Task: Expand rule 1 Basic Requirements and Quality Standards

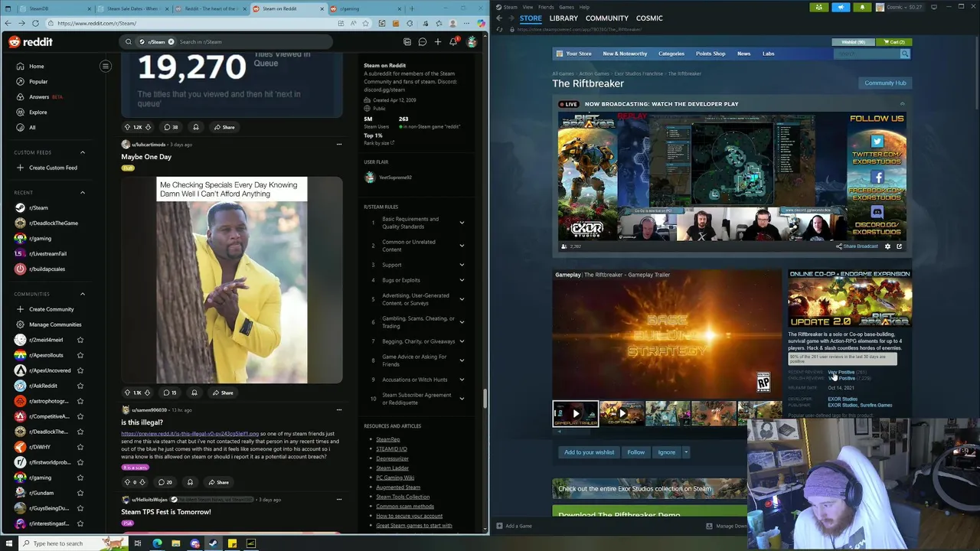Action: (462, 223)
